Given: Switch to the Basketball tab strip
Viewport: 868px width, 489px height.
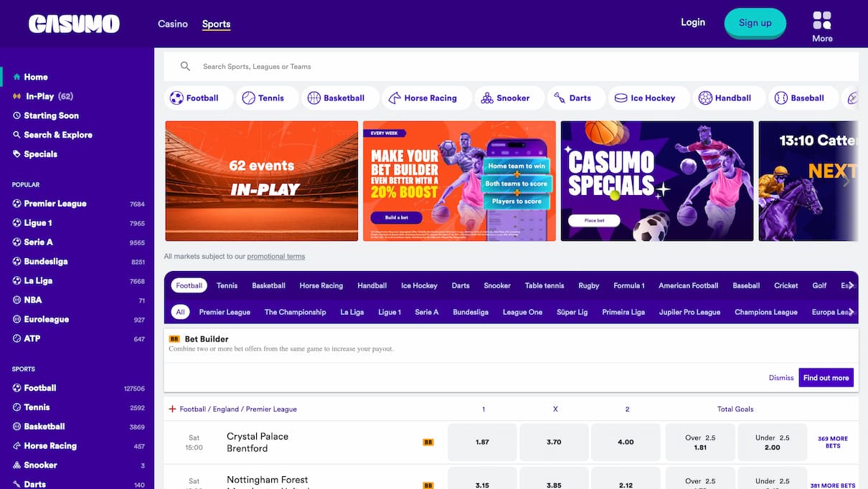Looking at the screenshot, I should [x=268, y=285].
